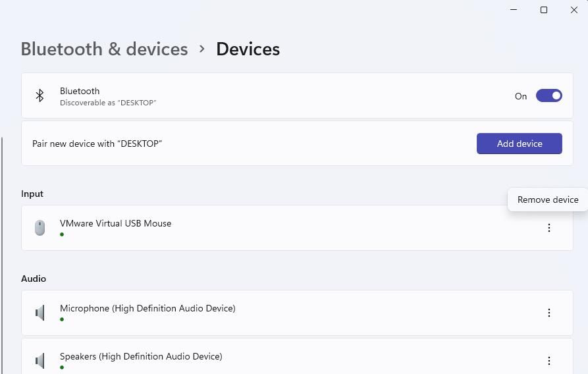Screen dimensions: 588x374
Task: Click the Devices page heading
Action: pyautogui.click(x=248, y=49)
